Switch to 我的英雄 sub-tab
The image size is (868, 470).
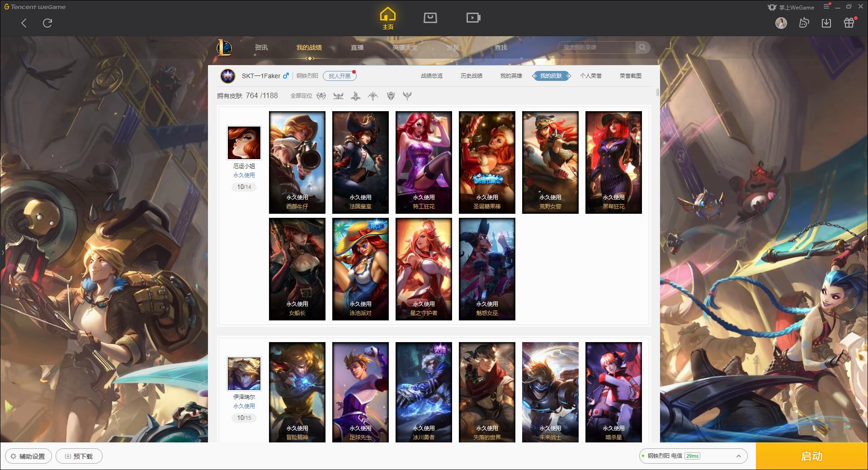[x=511, y=76]
